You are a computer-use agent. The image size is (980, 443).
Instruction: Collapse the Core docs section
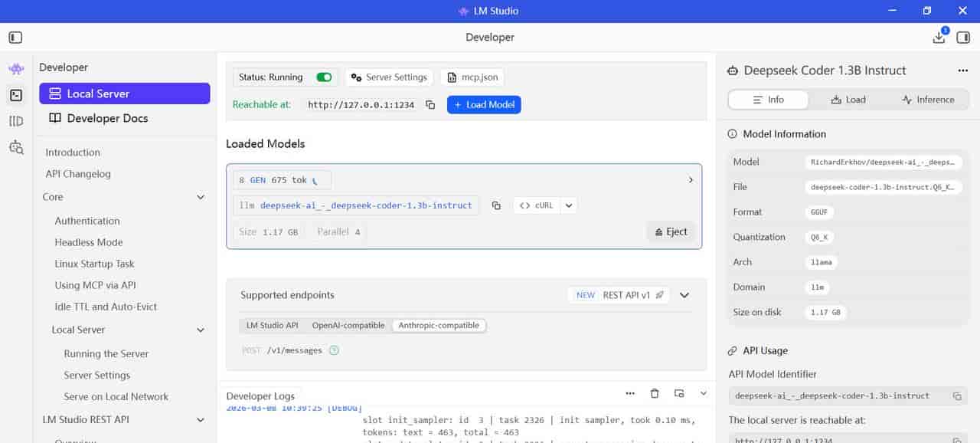coord(201,197)
